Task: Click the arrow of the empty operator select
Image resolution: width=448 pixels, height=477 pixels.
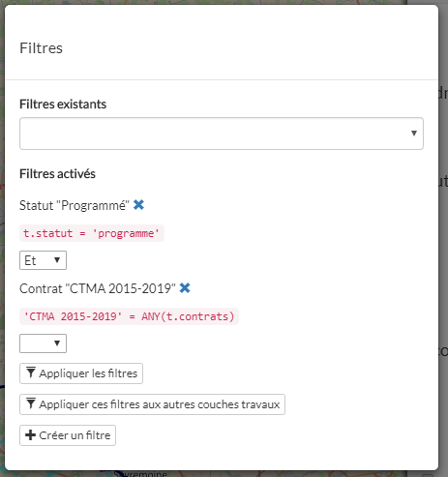Action: click(57, 343)
